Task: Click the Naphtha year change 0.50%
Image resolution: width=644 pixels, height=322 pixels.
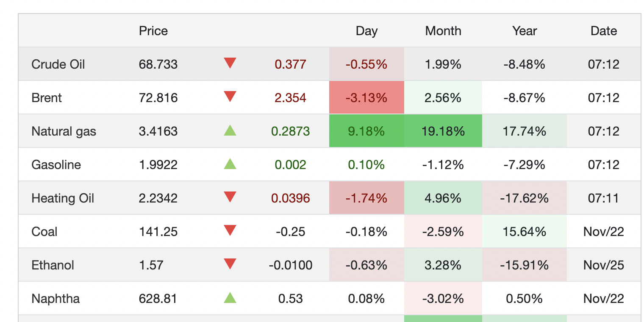Action: [x=525, y=299]
